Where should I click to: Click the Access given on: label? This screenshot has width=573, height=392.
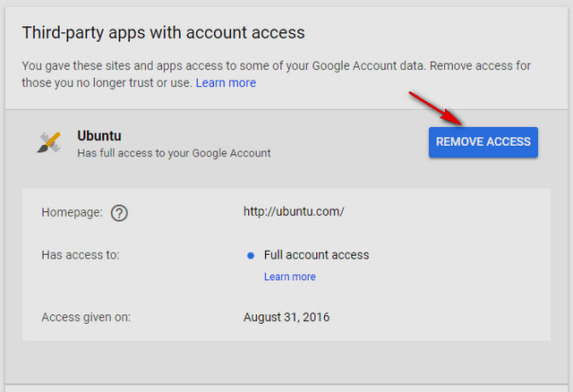click(86, 317)
